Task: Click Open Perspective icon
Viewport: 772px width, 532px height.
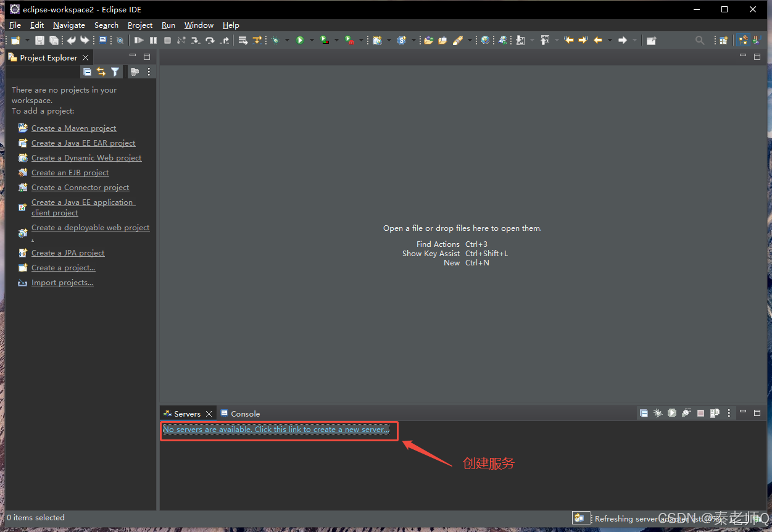Action: [723, 40]
